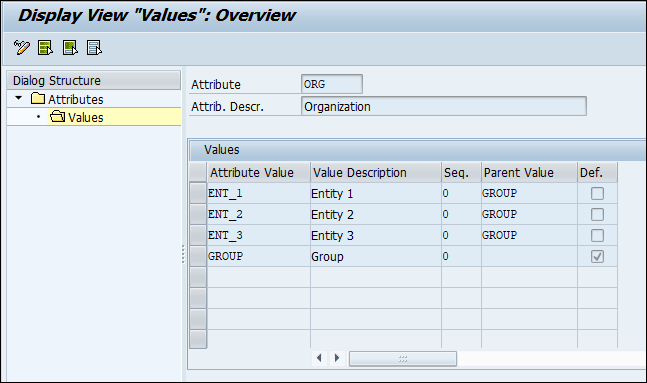This screenshot has width=647, height=383.
Task: Click the Seq. value 0 in ENT_1 row
Action: click(x=461, y=193)
